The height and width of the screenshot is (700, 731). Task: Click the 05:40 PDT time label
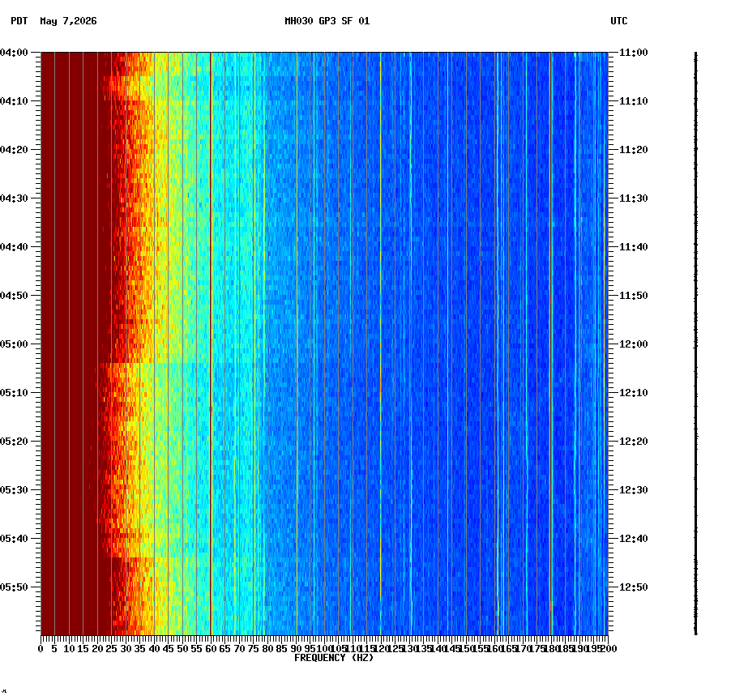(x=14, y=538)
